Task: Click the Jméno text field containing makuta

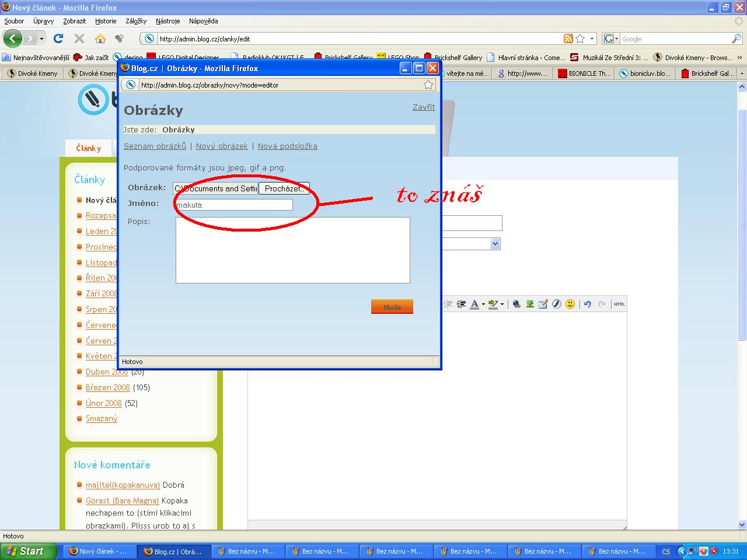Action: click(x=233, y=205)
